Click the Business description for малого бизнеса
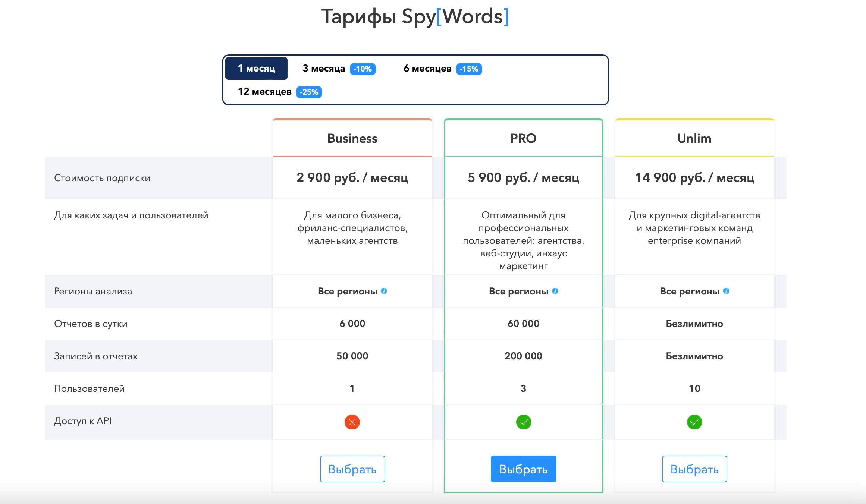Image resolution: width=866 pixels, height=504 pixels. coord(352,228)
